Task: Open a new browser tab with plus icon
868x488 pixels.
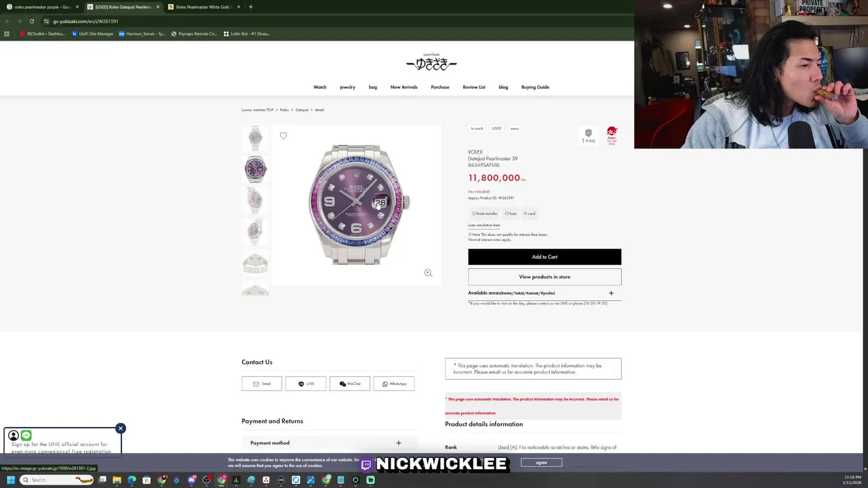Action: [x=250, y=7]
